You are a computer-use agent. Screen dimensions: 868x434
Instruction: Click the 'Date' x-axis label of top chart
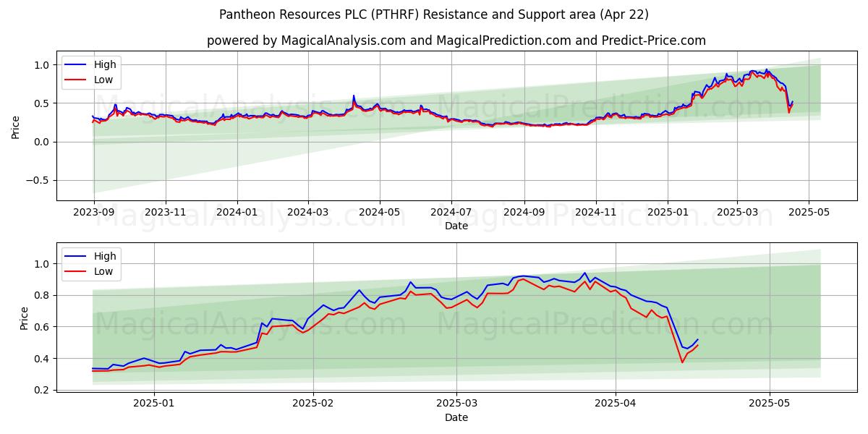click(x=456, y=226)
